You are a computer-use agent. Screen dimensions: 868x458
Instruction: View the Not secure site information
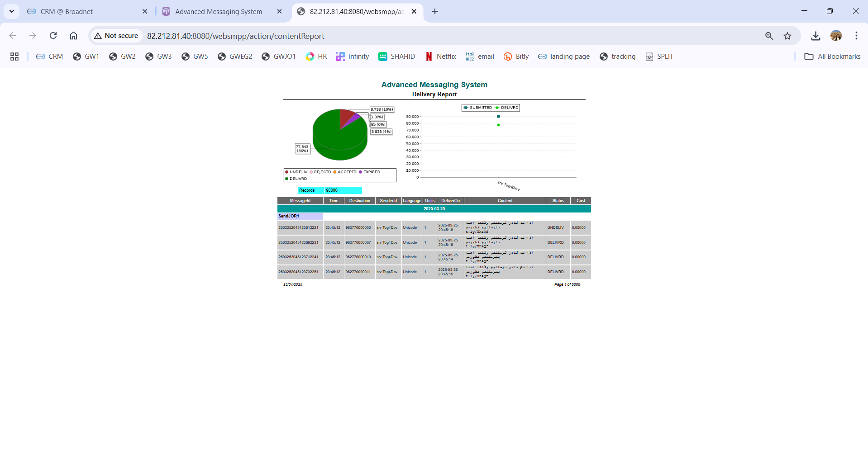116,36
